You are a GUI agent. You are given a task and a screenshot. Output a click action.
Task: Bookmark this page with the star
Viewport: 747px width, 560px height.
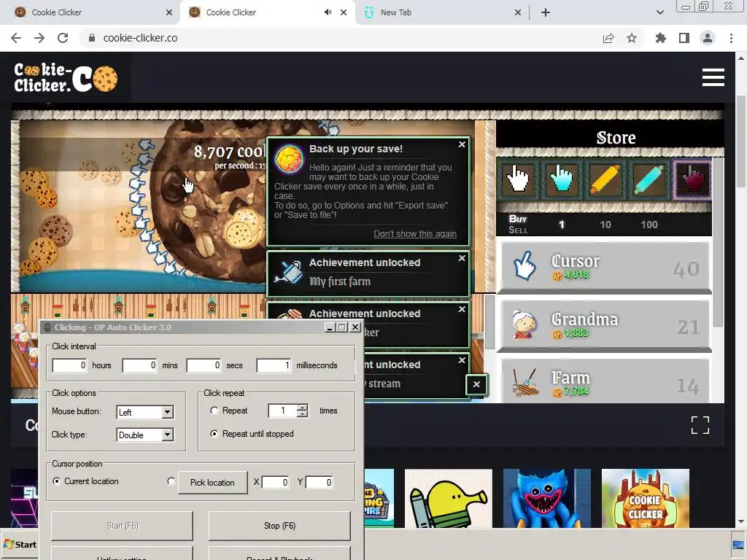click(x=632, y=38)
